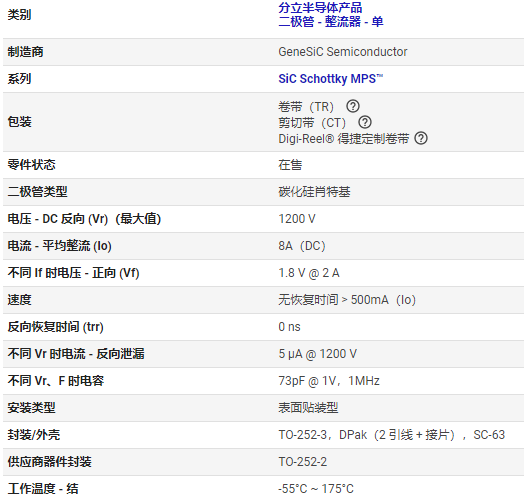Click the 封装/外壳 row label
Image resolution: width=524 pixels, height=502 pixels.
tap(34, 435)
